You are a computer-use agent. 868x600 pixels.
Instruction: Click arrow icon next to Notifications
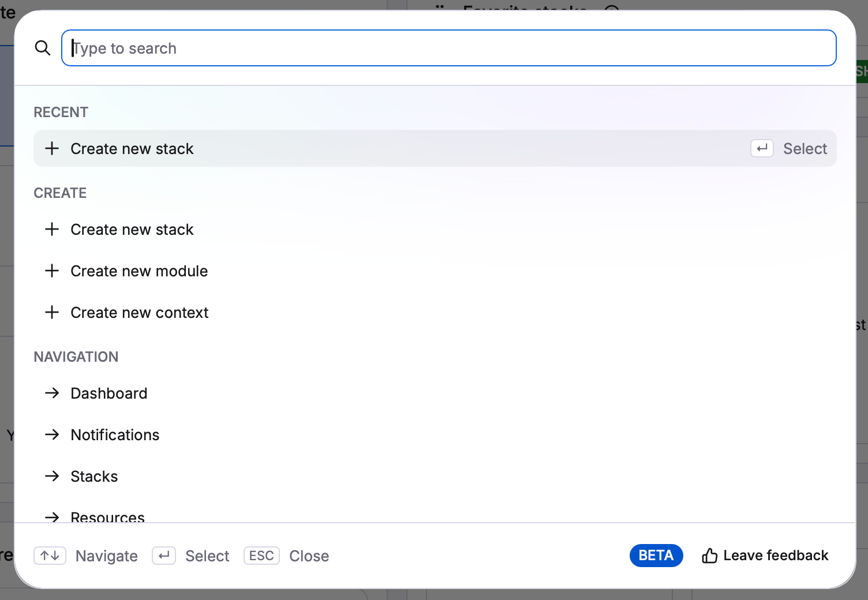(x=52, y=435)
